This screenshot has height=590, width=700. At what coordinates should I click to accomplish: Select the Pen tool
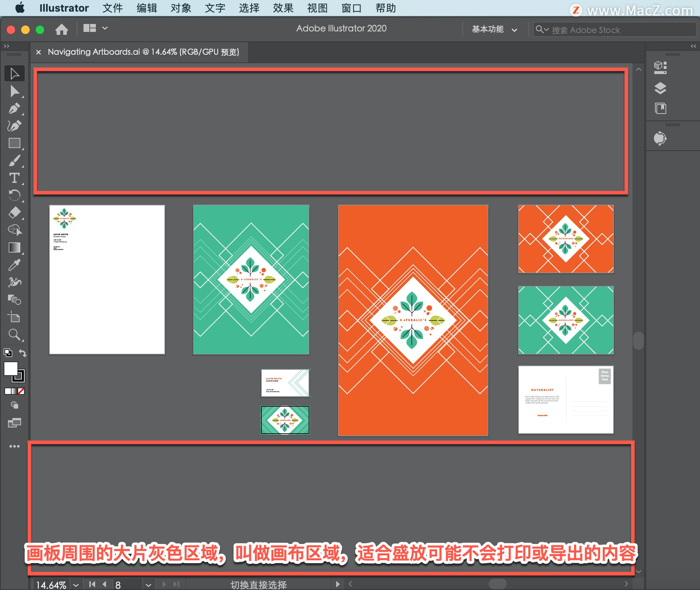coord(14,109)
